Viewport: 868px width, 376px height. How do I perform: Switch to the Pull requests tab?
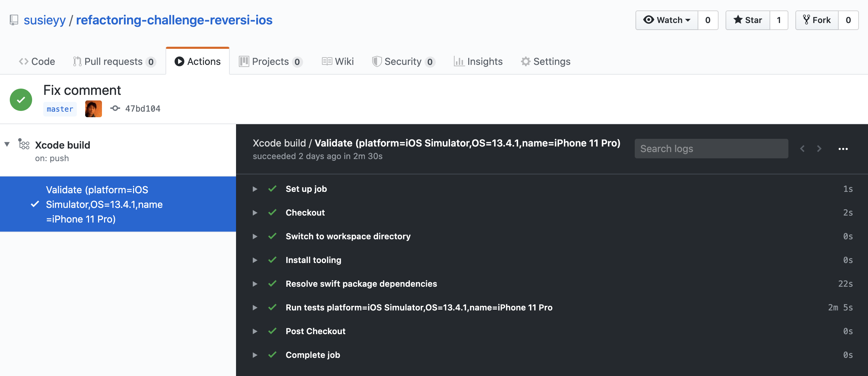point(114,61)
